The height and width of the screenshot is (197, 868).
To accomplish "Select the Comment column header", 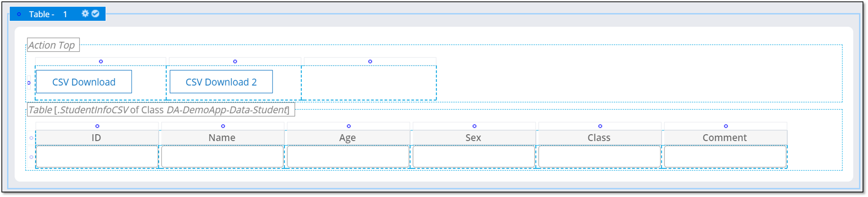I will click(x=725, y=138).
